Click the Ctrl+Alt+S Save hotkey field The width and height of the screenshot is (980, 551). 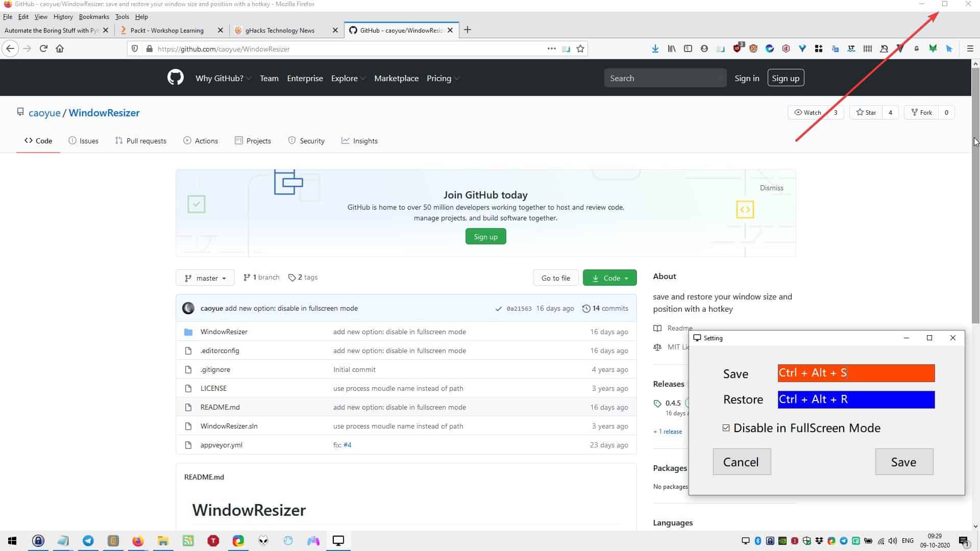[x=856, y=372]
